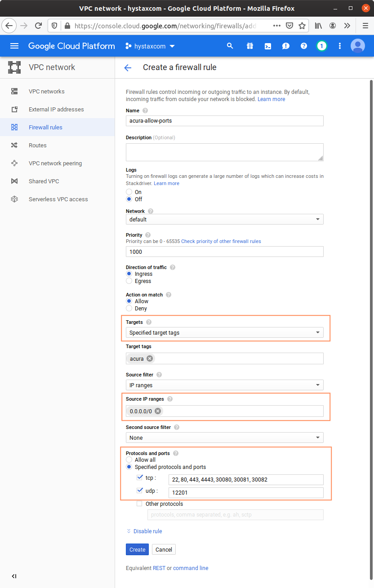The height and width of the screenshot is (588, 374).
Task: Open the hystaxcom project selector
Action: tap(150, 46)
